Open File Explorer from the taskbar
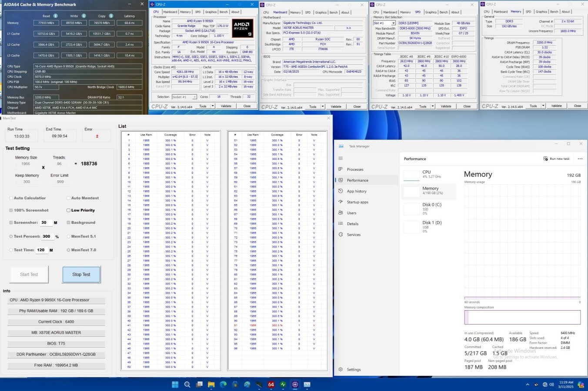Image resolution: width=588 pixels, height=391 pixels. [x=211, y=384]
